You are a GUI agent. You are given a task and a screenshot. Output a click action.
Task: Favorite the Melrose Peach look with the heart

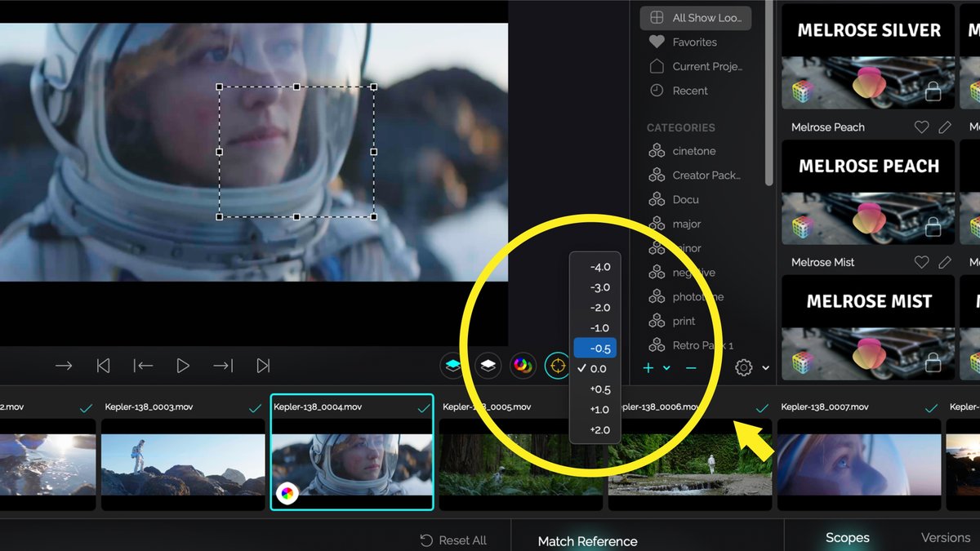[921, 127]
